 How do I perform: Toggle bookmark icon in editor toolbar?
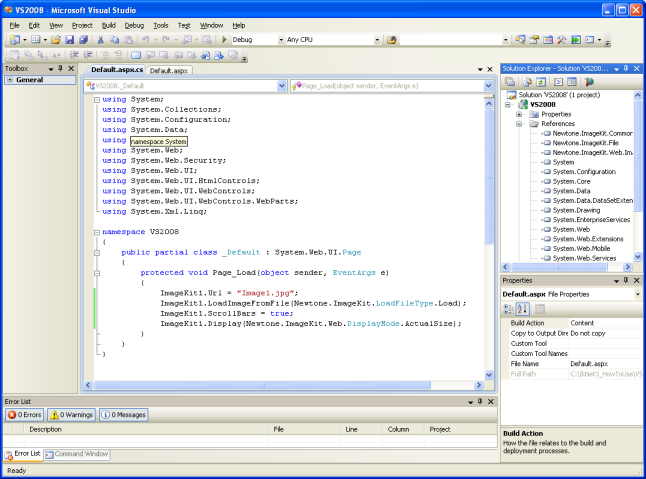(x=136, y=55)
